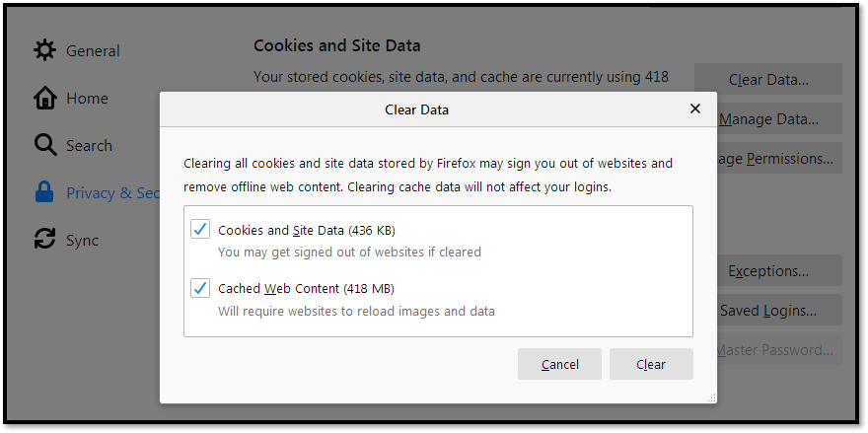Click the Cancel button

pyautogui.click(x=559, y=364)
